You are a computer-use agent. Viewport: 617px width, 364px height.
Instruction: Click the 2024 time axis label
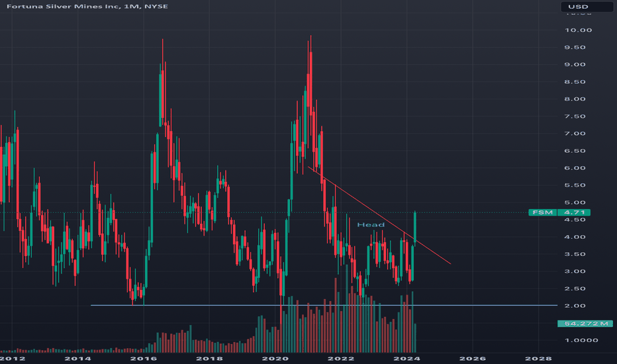click(407, 359)
